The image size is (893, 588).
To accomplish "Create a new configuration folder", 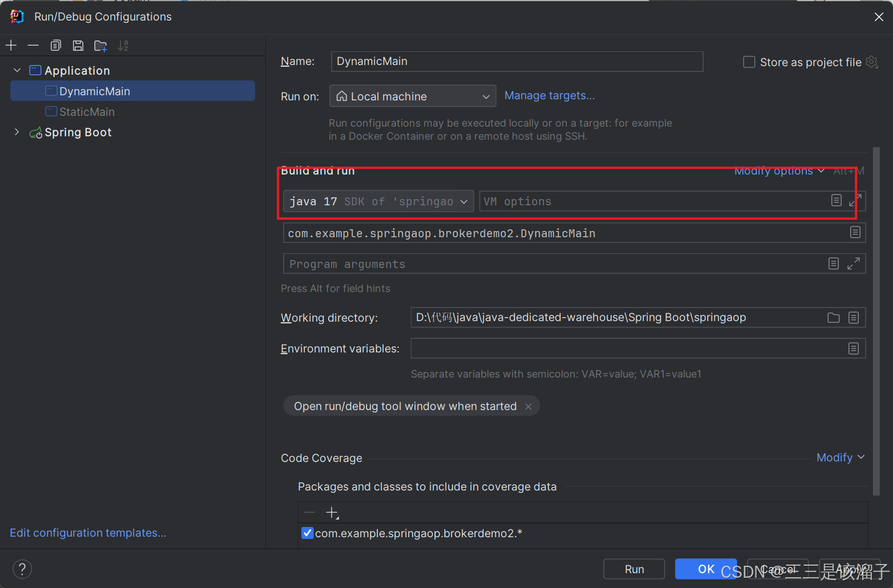I will pyautogui.click(x=100, y=45).
